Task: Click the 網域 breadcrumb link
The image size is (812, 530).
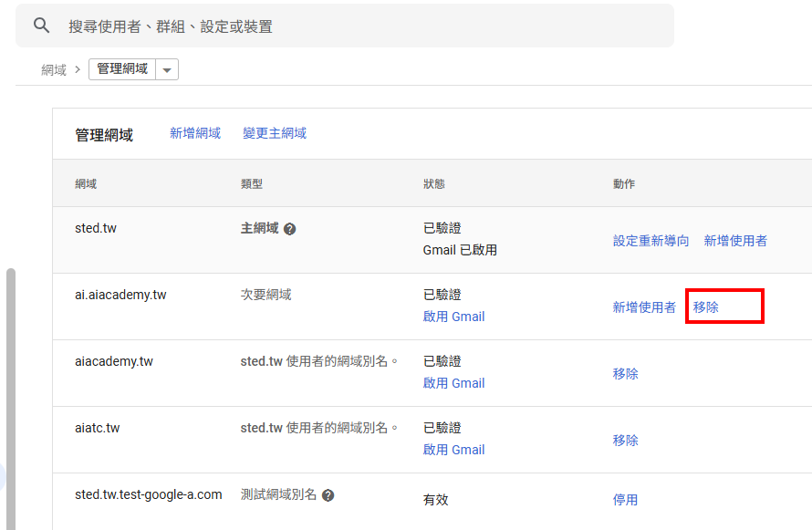Action: pyautogui.click(x=54, y=69)
